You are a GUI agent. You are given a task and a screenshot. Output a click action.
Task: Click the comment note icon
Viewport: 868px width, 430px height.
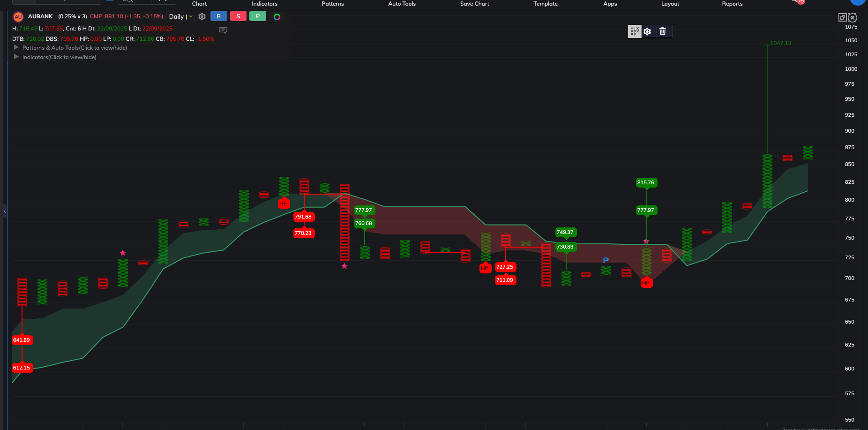pyautogui.click(x=223, y=30)
